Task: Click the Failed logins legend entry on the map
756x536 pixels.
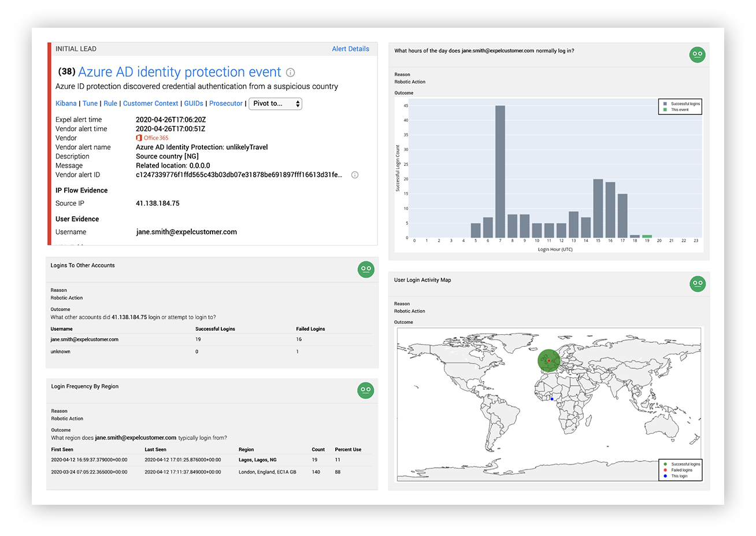Action: [681, 470]
